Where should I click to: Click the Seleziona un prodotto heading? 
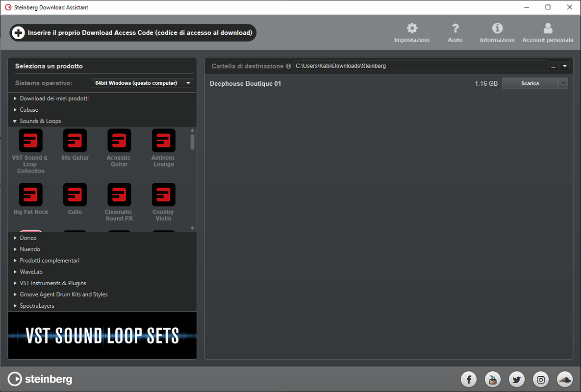click(x=49, y=66)
